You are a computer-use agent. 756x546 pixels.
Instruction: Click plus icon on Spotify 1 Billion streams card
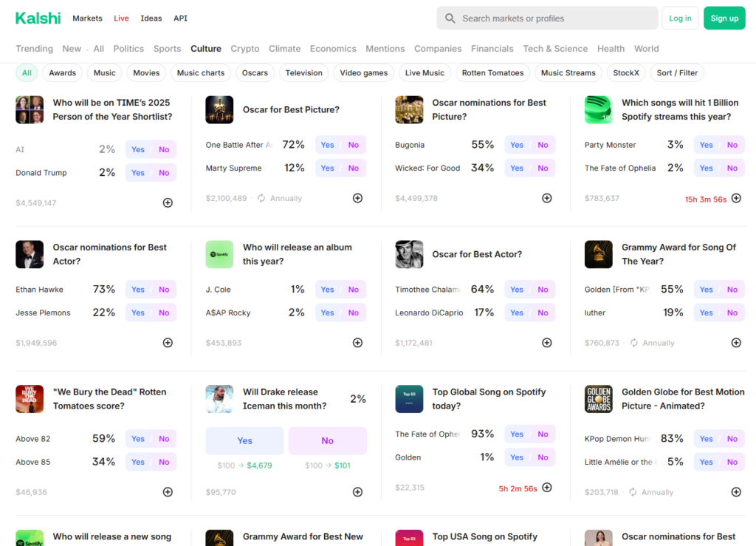click(736, 198)
